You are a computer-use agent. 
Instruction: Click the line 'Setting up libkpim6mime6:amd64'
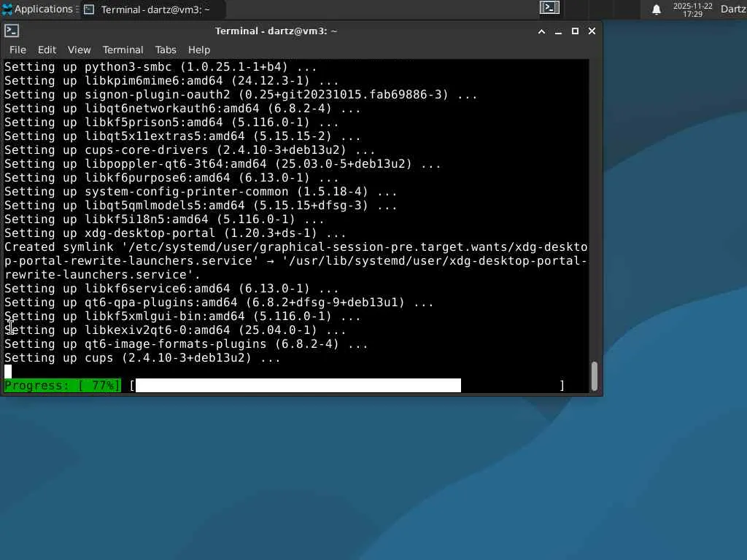pos(171,80)
